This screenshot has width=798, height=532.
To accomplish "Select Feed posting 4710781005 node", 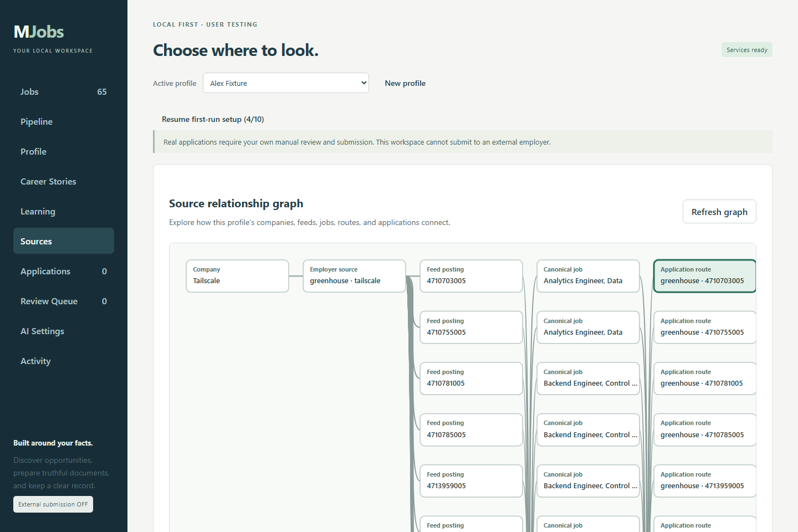I will coord(471,378).
